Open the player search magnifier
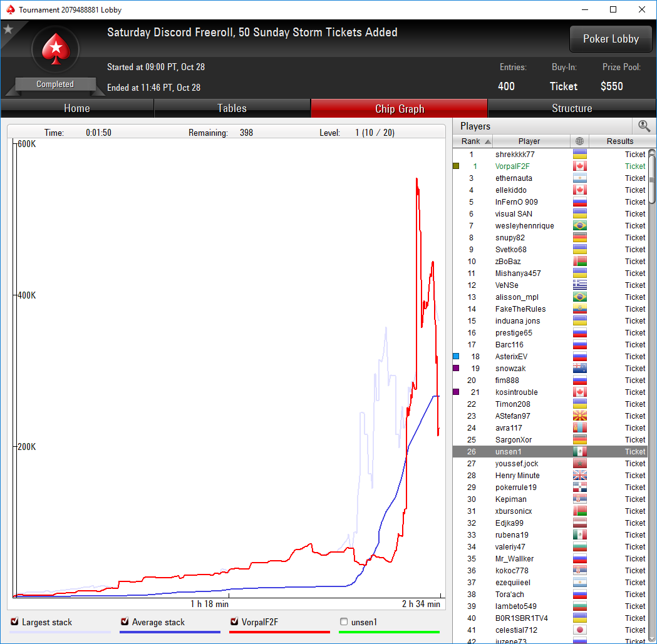 pyautogui.click(x=644, y=126)
